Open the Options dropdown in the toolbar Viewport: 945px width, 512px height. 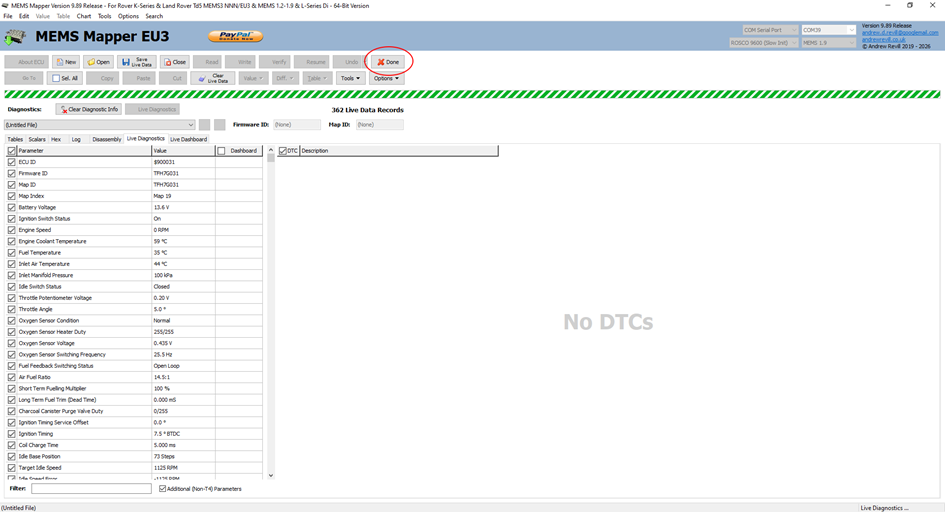[386, 78]
